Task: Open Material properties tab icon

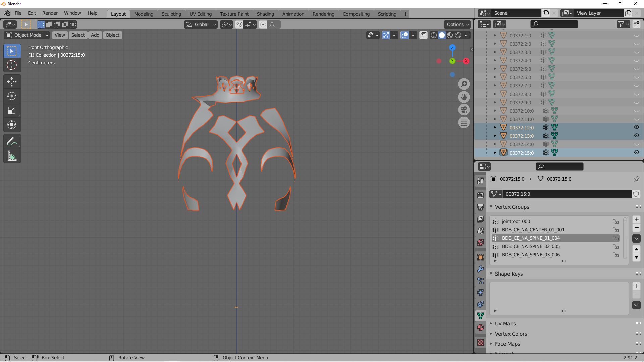Action: point(480,327)
